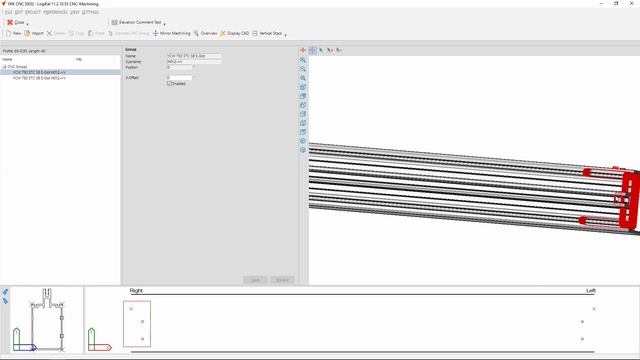Click into the group Name field

[194, 56]
